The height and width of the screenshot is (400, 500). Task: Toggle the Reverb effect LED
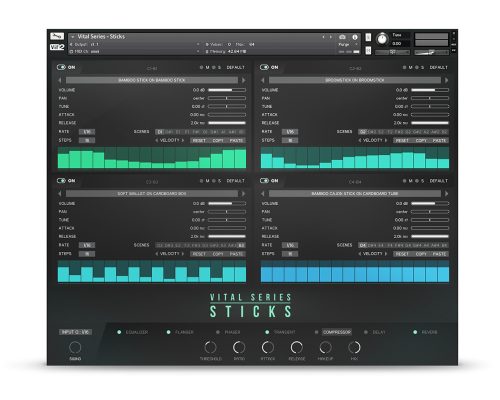(415, 332)
